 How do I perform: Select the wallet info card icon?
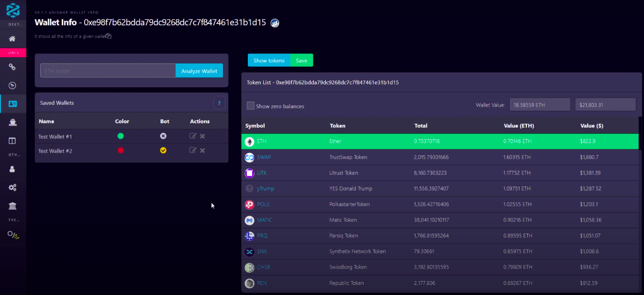click(12, 104)
